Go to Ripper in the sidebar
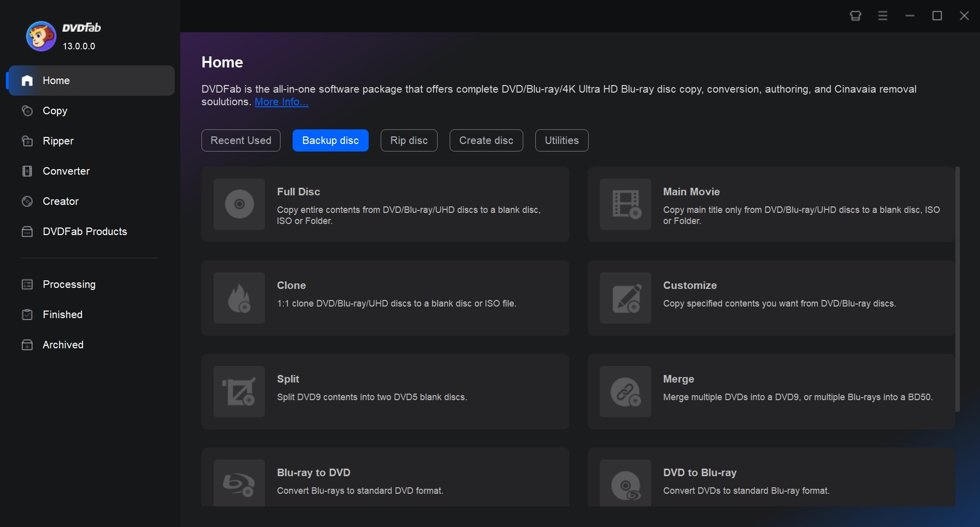Viewport: 980px width, 527px height. 58,141
